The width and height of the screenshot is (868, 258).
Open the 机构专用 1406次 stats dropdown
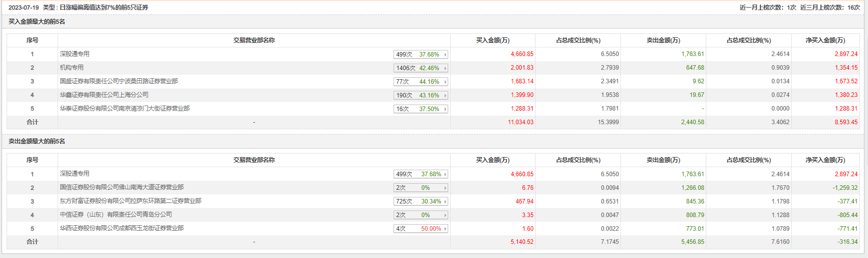click(420, 68)
